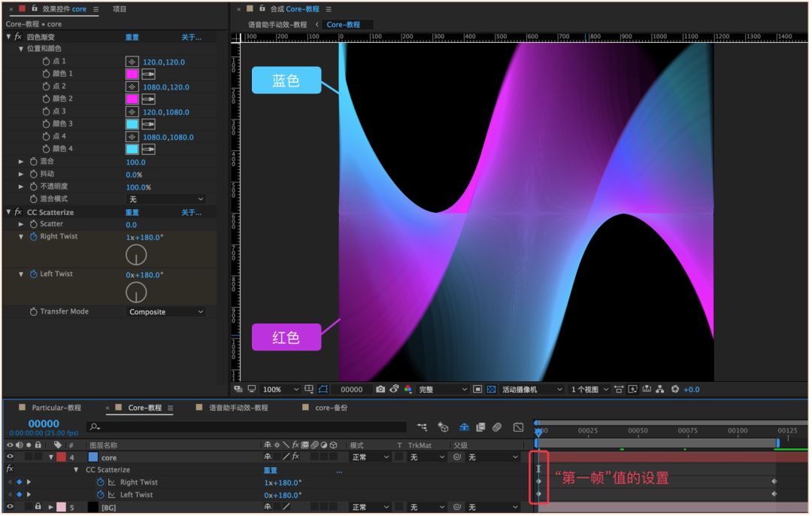Screen dimensions: 812x516
Task: Toggle the Right Twist keyframe diamond in the timeline
Action: [19, 482]
